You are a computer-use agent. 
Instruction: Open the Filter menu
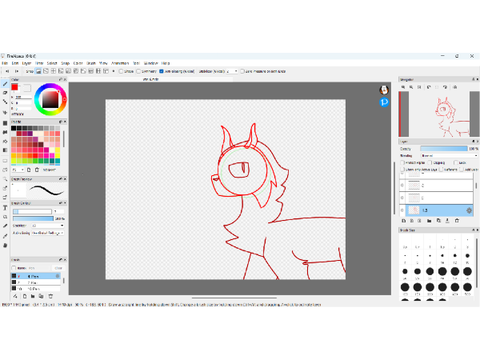[x=39, y=63]
